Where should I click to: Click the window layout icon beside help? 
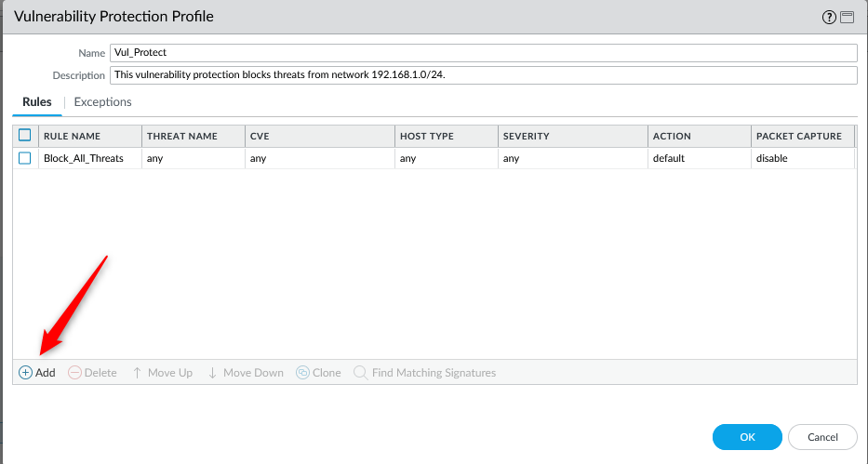pos(847,18)
